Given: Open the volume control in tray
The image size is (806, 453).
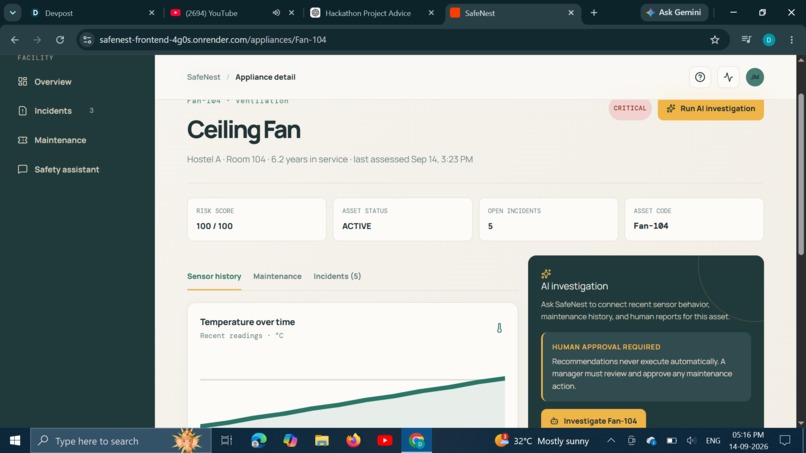Looking at the screenshot, I should (691, 441).
